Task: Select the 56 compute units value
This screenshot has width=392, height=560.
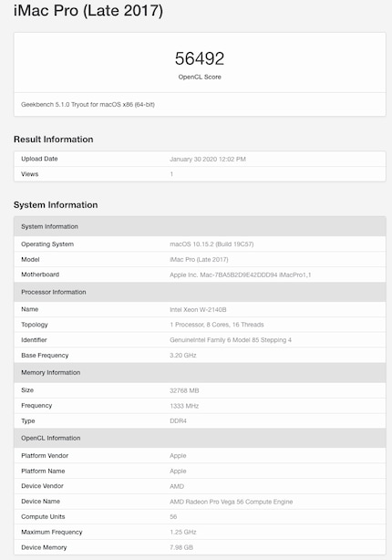Action: (x=173, y=517)
